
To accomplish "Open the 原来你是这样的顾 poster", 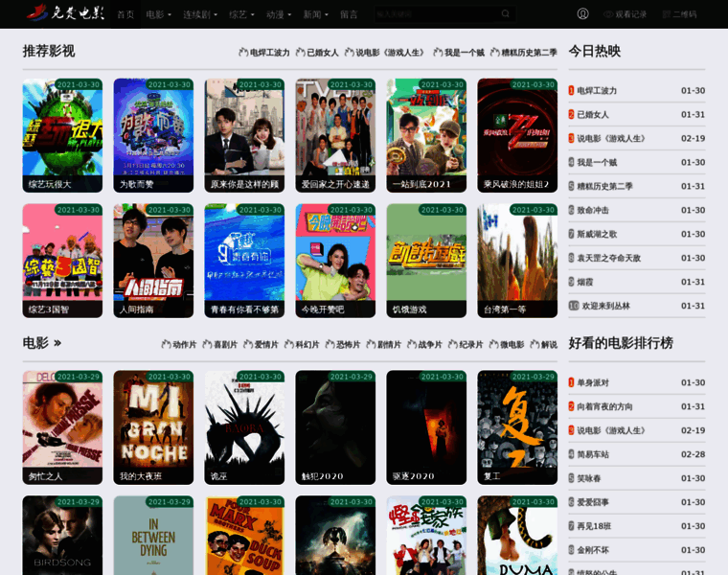I will pos(244,135).
